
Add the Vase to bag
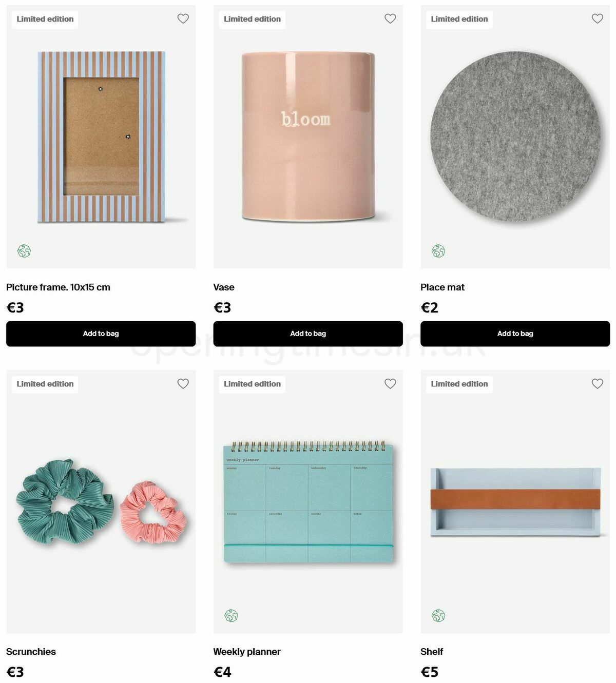coord(308,334)
